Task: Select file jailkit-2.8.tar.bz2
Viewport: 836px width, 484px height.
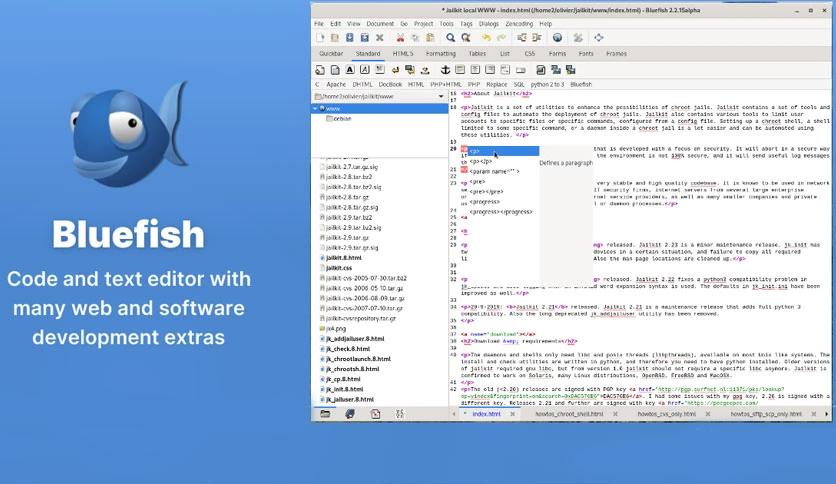Action: coord(349,177)
